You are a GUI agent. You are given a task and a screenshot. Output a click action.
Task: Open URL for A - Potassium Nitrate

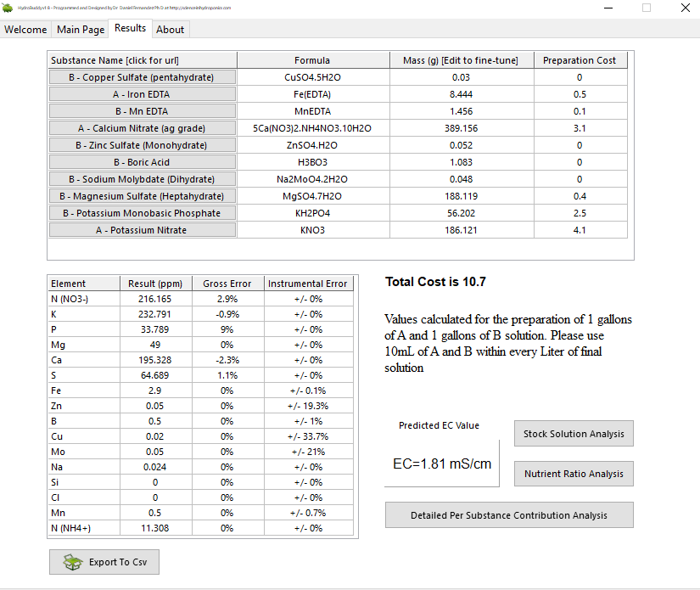coord(143,230)
